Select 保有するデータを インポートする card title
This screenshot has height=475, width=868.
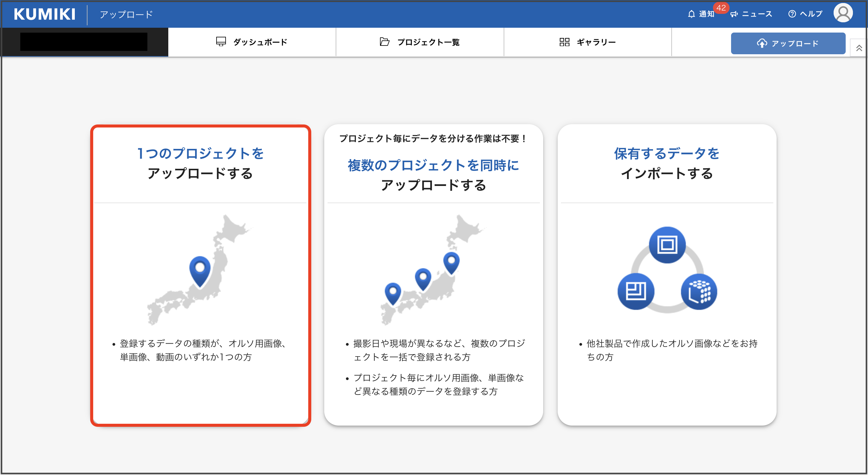(667, 163)
